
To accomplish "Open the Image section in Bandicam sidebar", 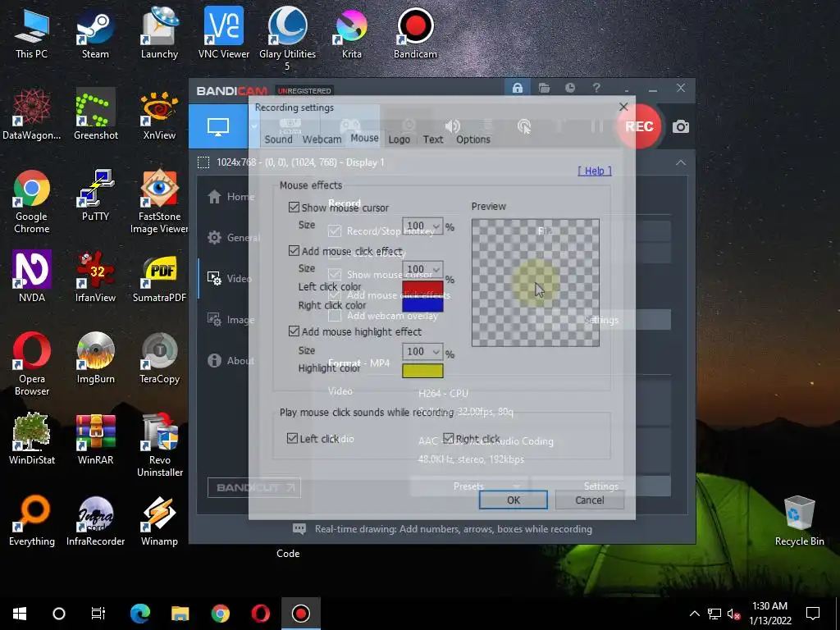I will click(x=231, y=320).
